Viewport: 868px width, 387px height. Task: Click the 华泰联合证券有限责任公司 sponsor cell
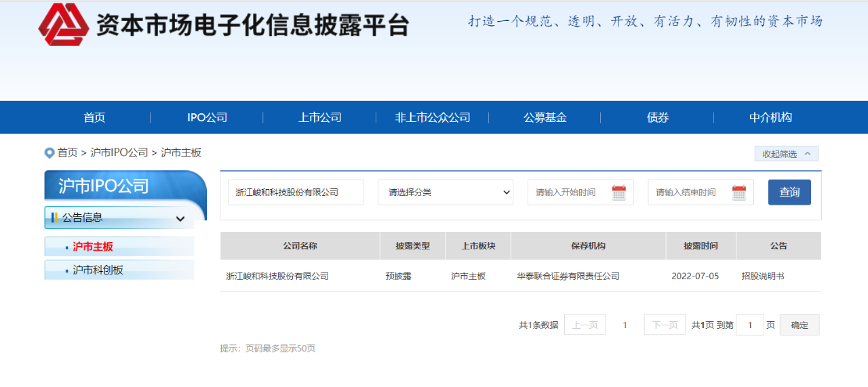(568, 277)
